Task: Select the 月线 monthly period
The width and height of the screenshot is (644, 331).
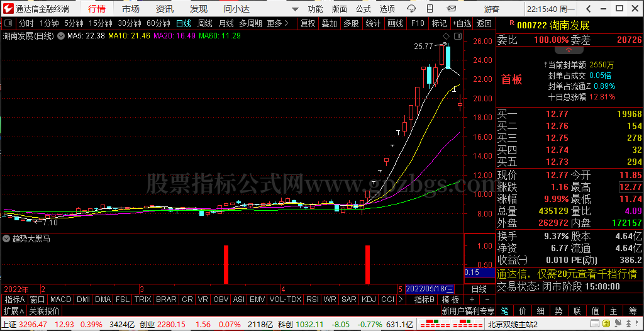Action: (x=226, y=23)
